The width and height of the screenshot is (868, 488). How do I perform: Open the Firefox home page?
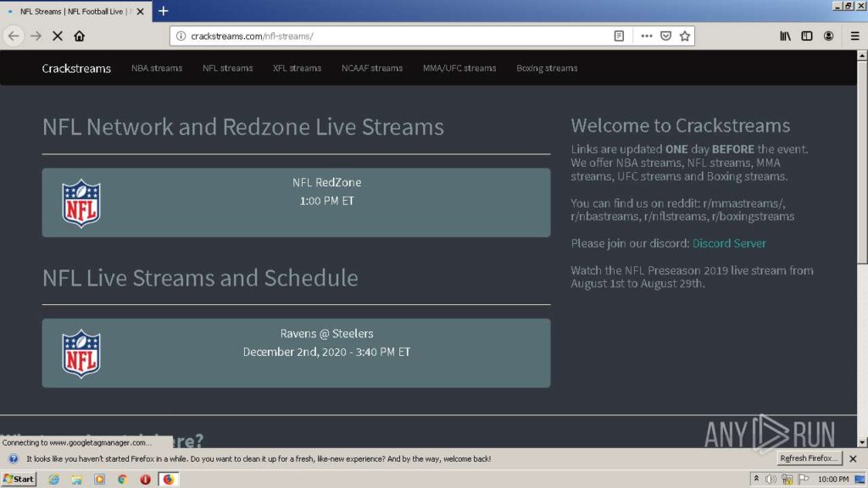(x=79, y=36)
